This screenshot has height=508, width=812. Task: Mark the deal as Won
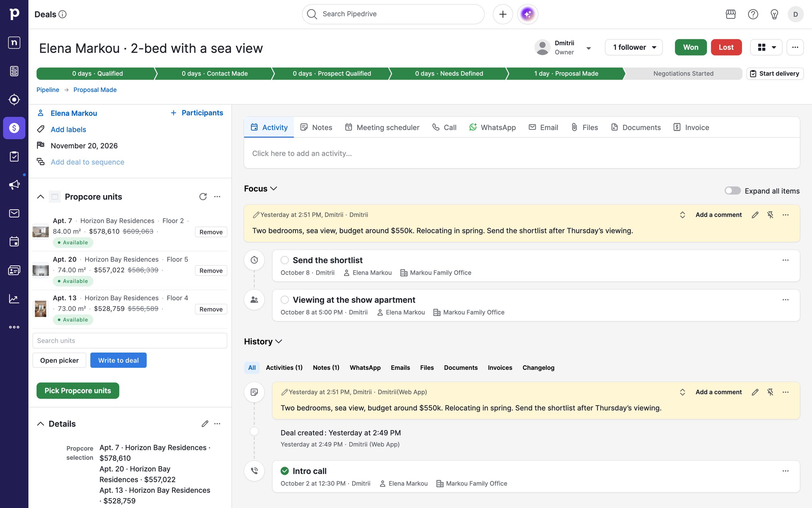691,47
